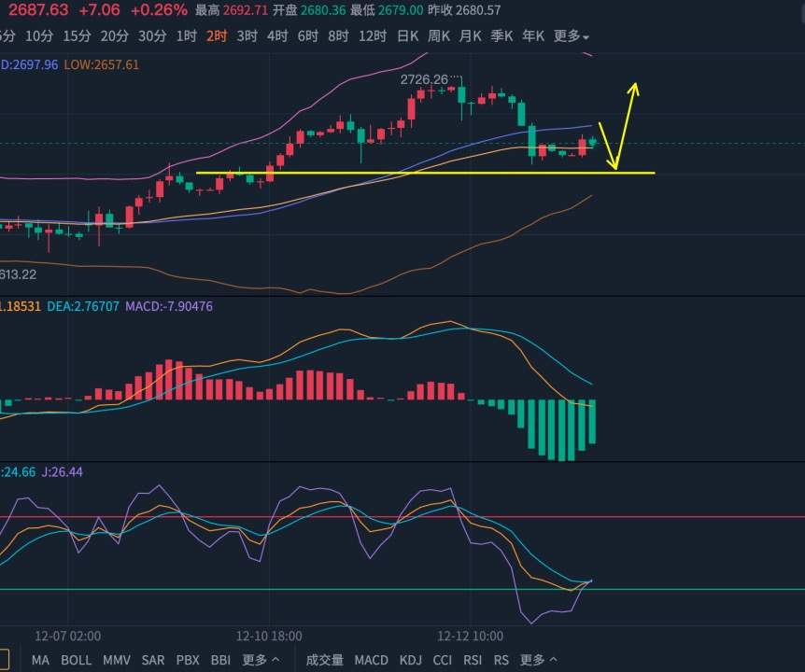
Task: Select the 30分 chart interval
Action: click(x=152, y=35)
